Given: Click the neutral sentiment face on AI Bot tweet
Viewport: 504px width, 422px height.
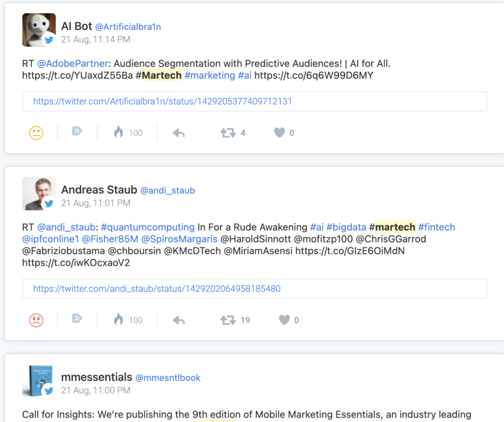Looking at the screenshot, I should tap(36, 133).
